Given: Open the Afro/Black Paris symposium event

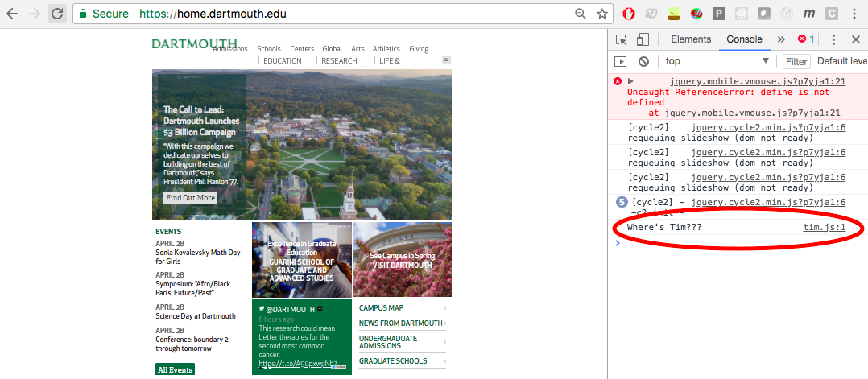Looking at the screenshot, I should pyautogui.click(x=193, y=288).
